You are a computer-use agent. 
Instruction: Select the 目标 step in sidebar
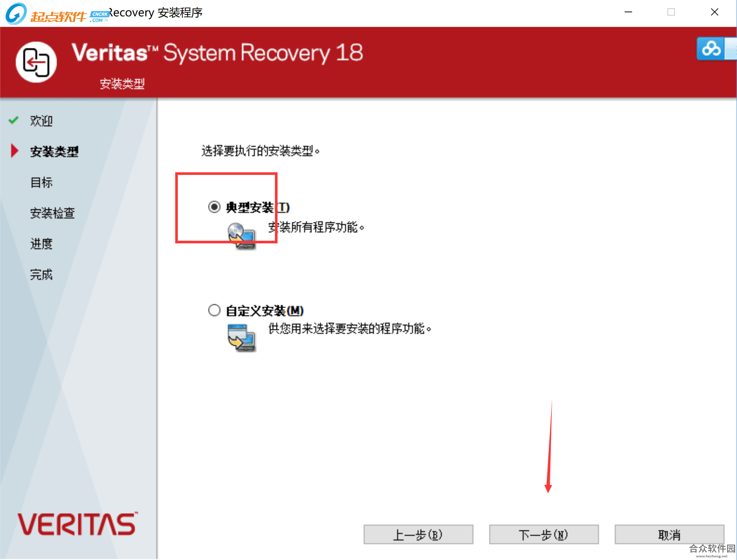point(41,182)
